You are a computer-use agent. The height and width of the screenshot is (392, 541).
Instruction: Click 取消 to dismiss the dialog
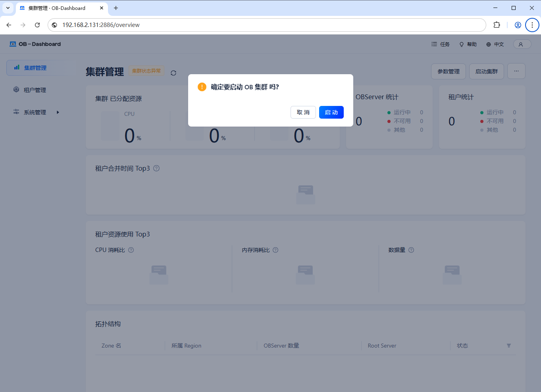tap(303, 112)
